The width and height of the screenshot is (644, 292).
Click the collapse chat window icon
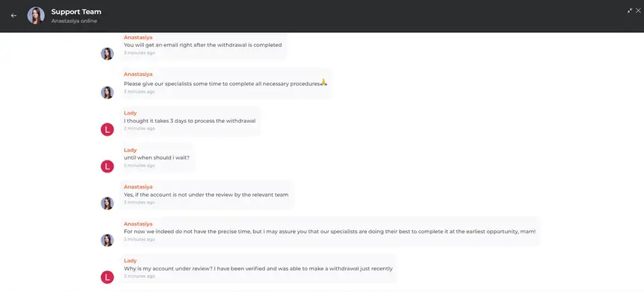[630, 11]
